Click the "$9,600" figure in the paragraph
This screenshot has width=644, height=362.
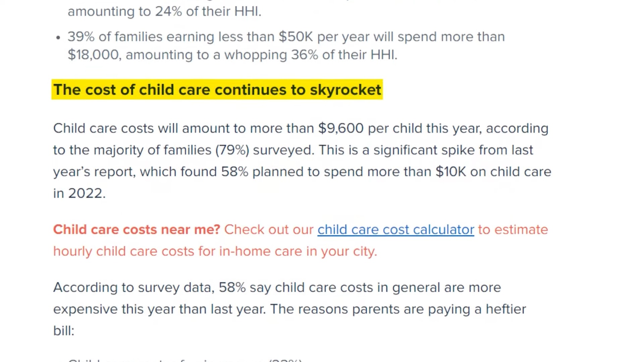(341, 128)
